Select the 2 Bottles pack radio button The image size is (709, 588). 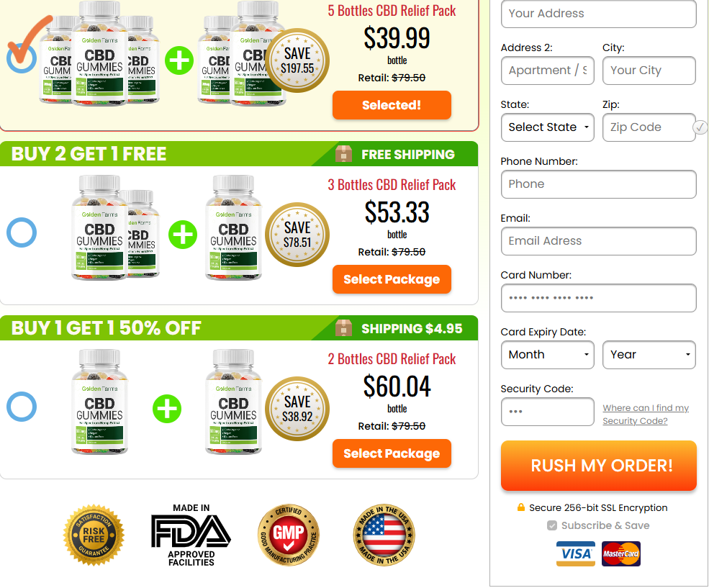(x=22, y=407)
